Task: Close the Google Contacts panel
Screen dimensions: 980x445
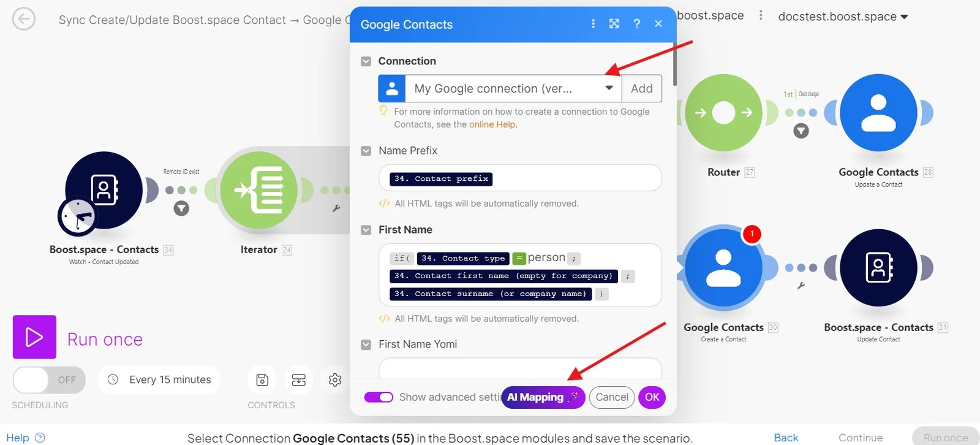Action: pyautogui.click(x=658, y=23)
